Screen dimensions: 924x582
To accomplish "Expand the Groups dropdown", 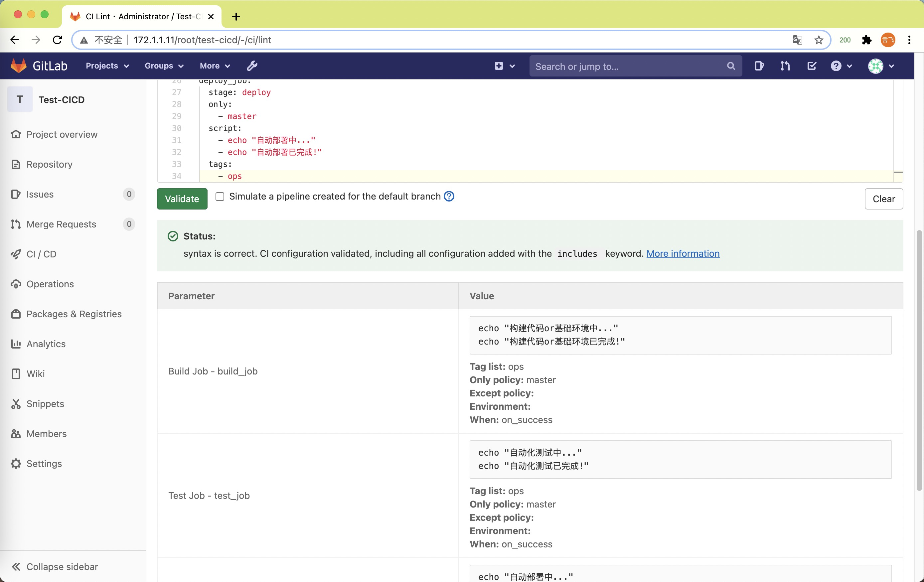I will [164, 66].
